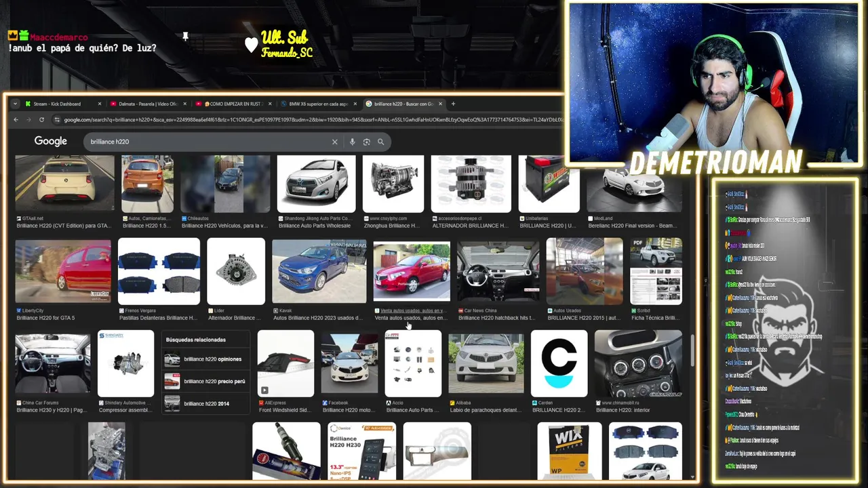The width and height of the screenshot is (868, 488).
Task: Switch to the BMW X6 superior tab
Action: tap(319, 104)
